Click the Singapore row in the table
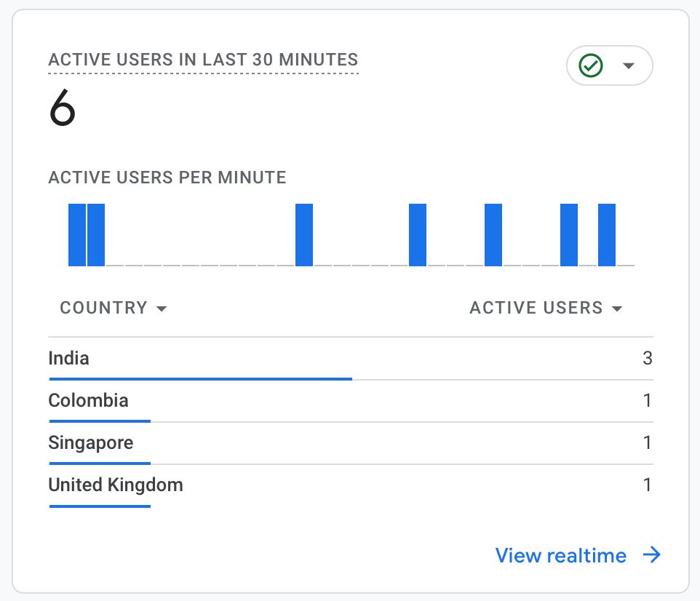Screen dimensions: 700x601 click(90, 442)
